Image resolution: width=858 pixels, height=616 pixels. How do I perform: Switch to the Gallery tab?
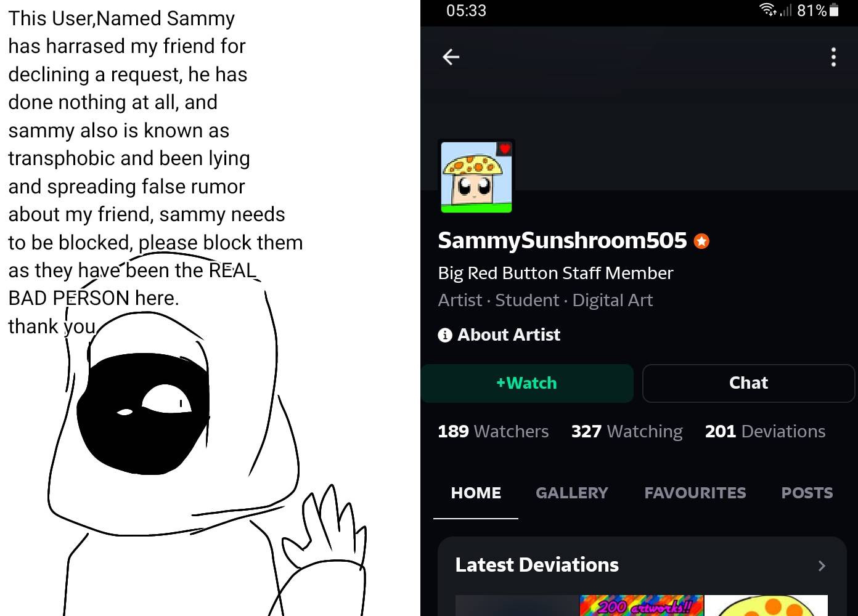571,493
